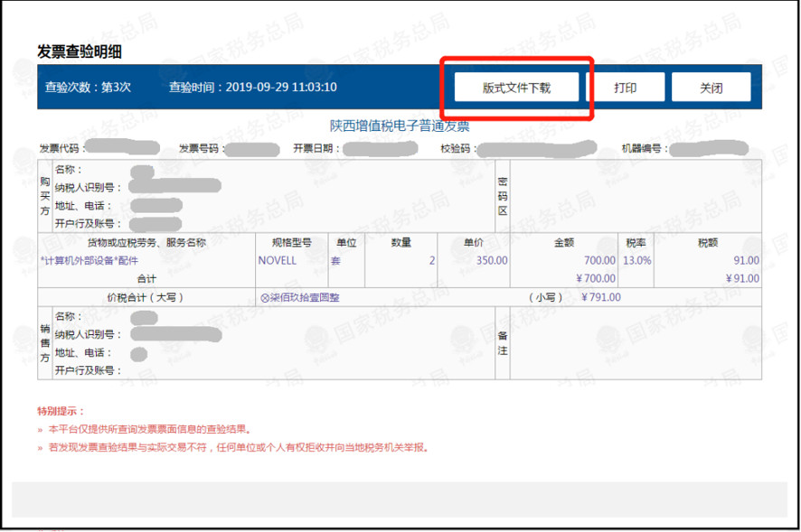Click the 机器编号 field label
Viewport: 801px width, 532px height.
pos(644,148)
